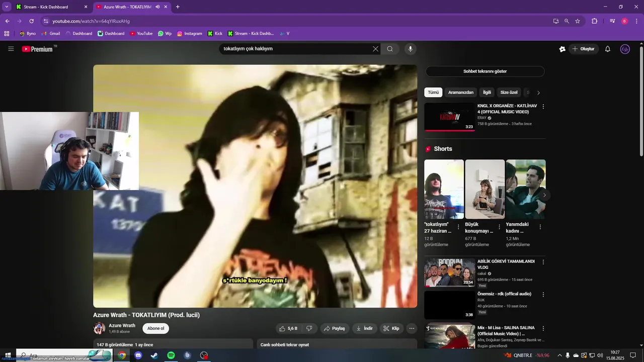The height and width of the screenshot is (362, 644).
Task: Select the Size özel filter chip
Action: pos(509,93)
